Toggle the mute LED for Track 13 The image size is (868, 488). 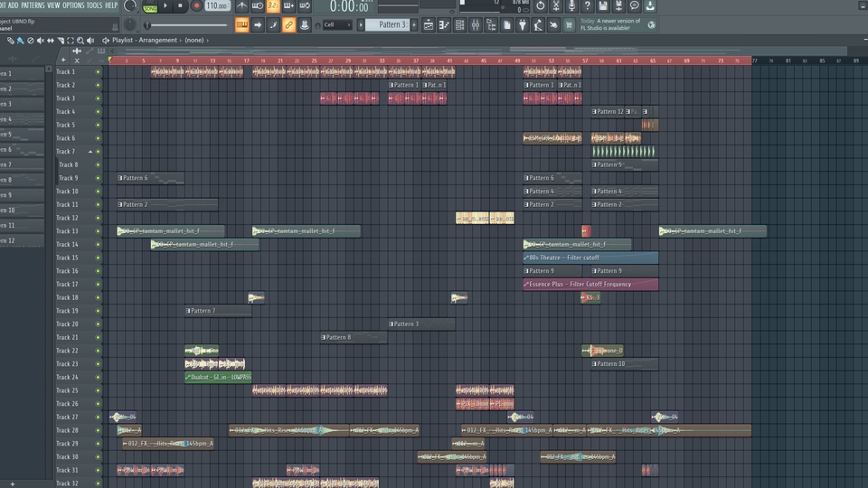99,231
